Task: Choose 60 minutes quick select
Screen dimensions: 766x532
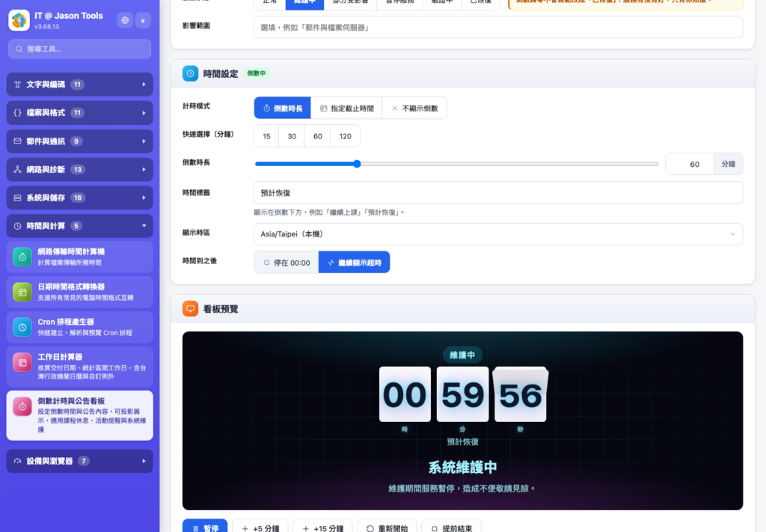Action: coord(317,136)
